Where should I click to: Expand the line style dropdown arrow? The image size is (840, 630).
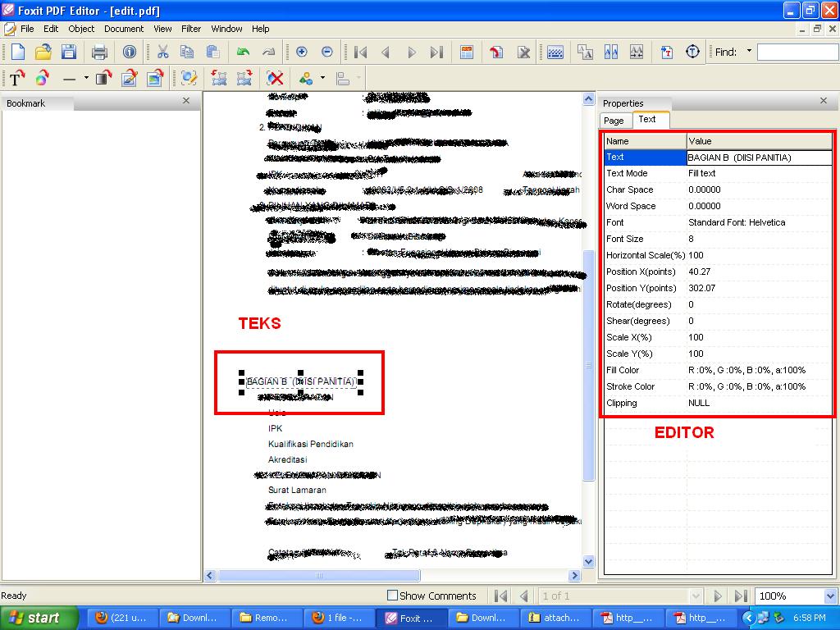pyautogui.click(x=86, y=78)
